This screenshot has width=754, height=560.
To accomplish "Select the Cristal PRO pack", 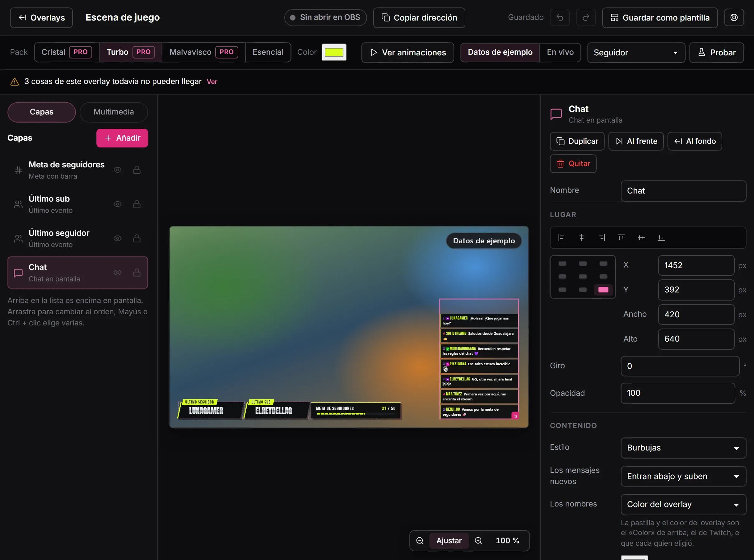I will 67,52.
